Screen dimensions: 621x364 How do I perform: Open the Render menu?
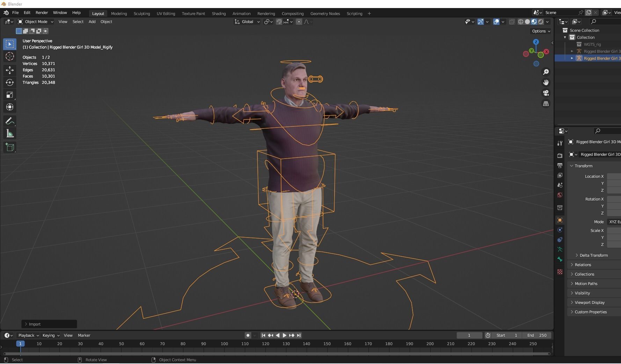click(x=42, y=13)
